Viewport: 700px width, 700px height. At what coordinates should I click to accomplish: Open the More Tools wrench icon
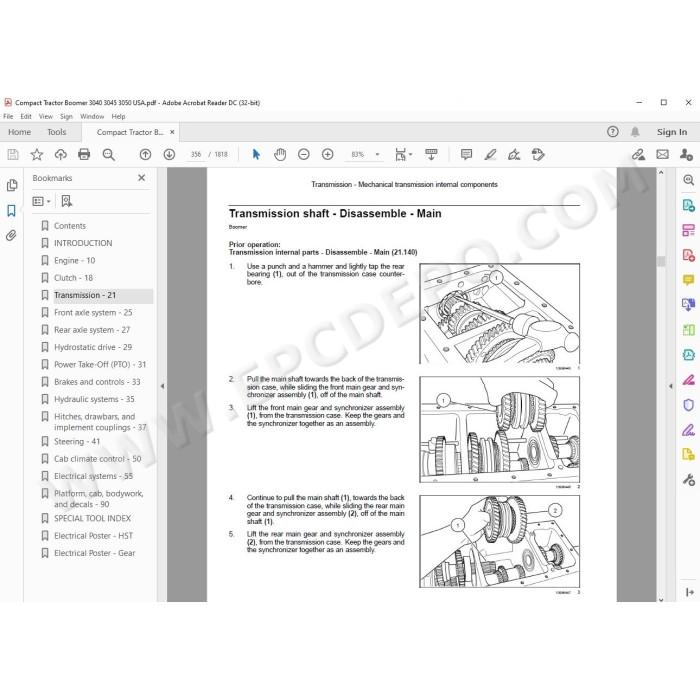[688, 480]
